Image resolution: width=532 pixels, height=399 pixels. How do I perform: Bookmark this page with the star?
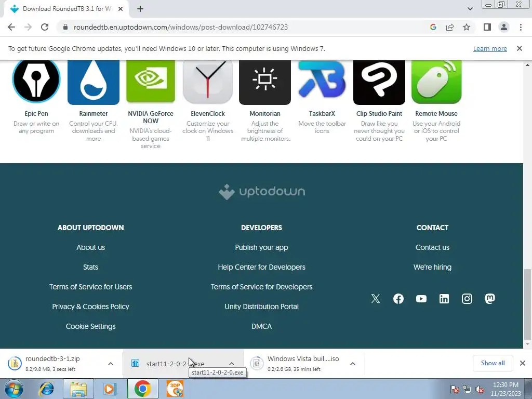[467, 27]
